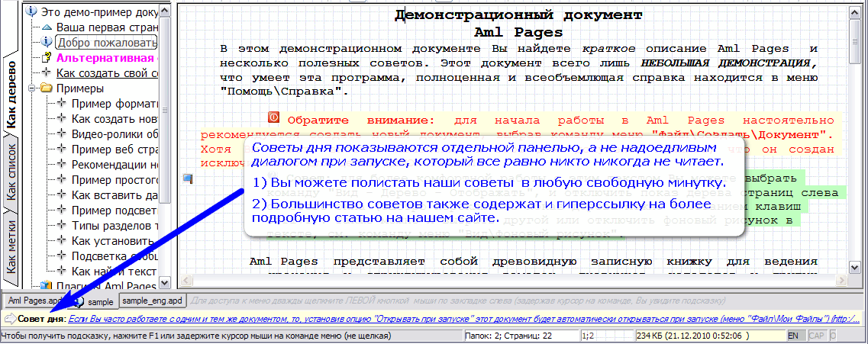Click the red 'Обратите внимание:' text
This screenshot has width=868, height=344.
click(x=362, y=120)
